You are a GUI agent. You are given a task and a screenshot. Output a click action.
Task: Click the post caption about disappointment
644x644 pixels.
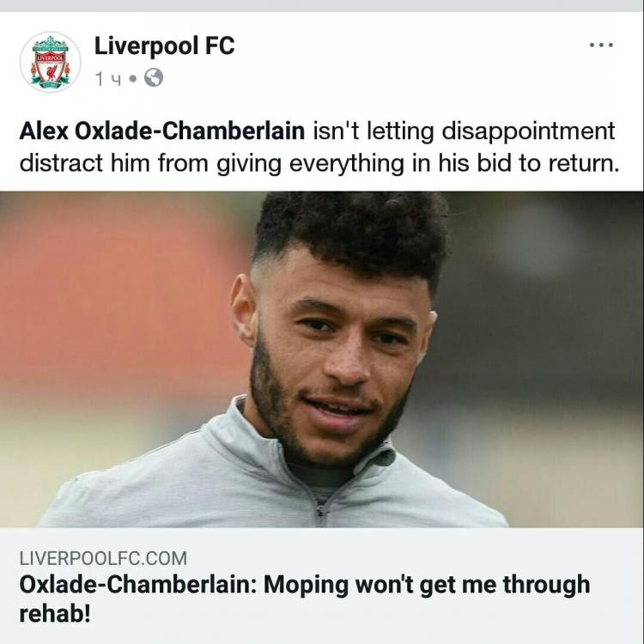(464, 131)
